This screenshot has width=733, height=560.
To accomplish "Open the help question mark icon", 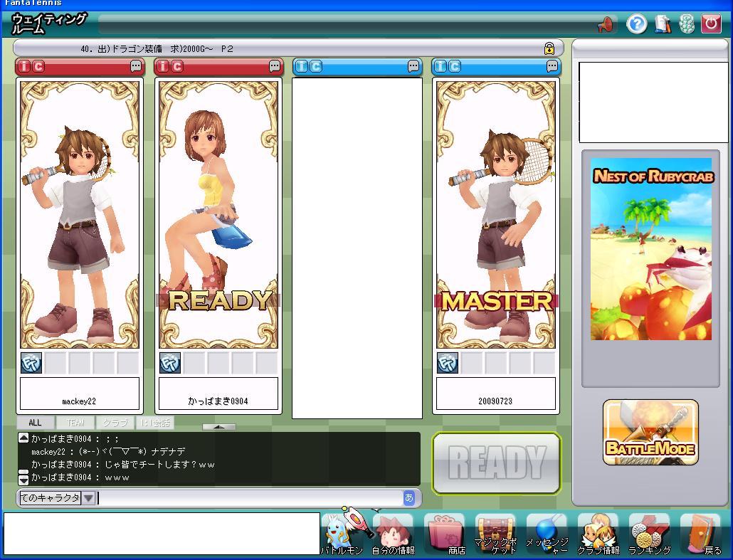I will [x=636, y=24].
